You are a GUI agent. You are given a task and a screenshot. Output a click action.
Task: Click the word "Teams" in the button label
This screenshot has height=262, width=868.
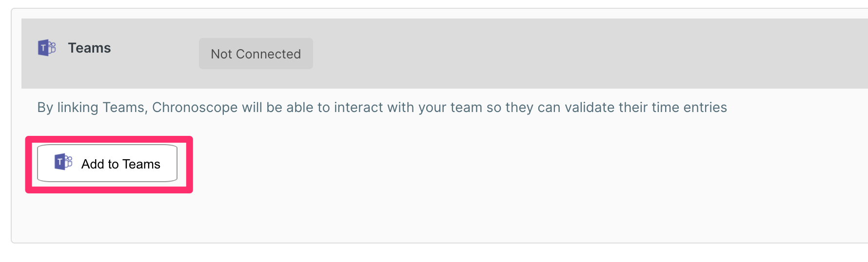[141, 164]
